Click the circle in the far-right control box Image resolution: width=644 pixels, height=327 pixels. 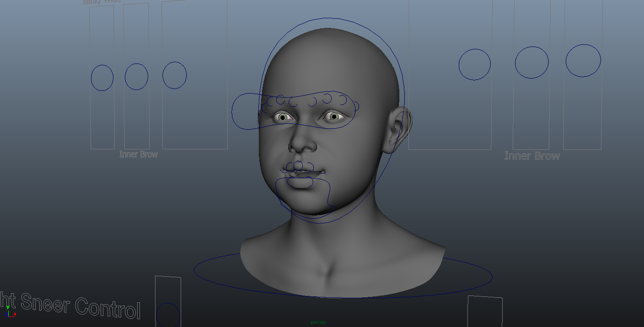[584, 60]
